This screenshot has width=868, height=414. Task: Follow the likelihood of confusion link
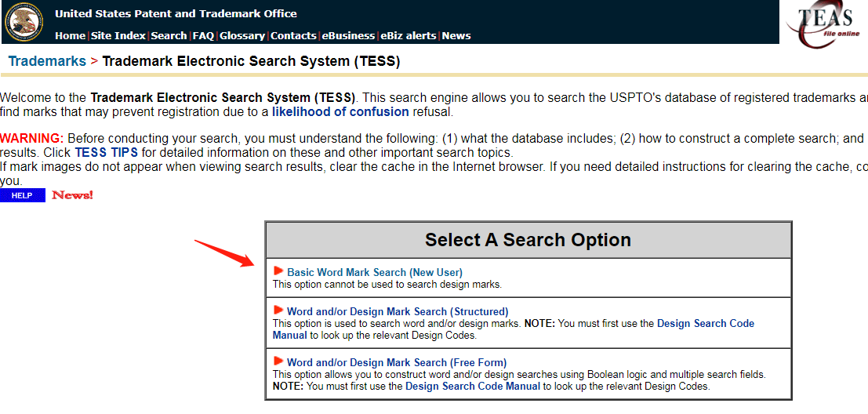340,111
